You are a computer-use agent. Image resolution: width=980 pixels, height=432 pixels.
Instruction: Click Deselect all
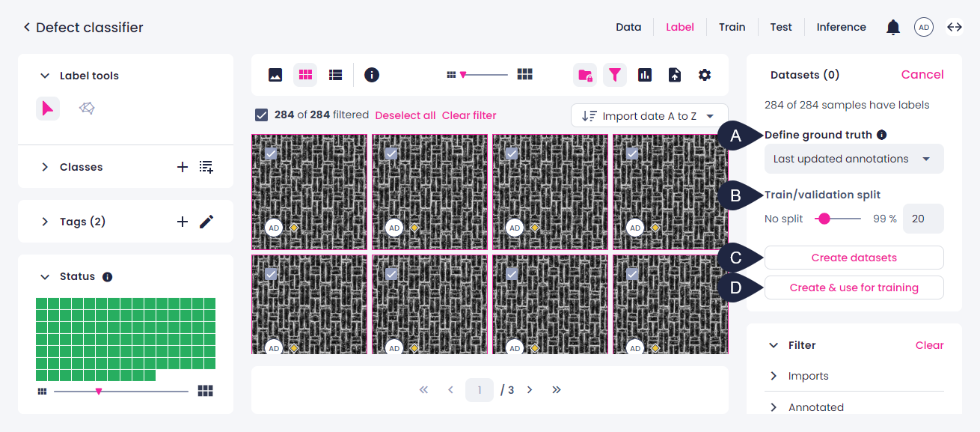405,115
